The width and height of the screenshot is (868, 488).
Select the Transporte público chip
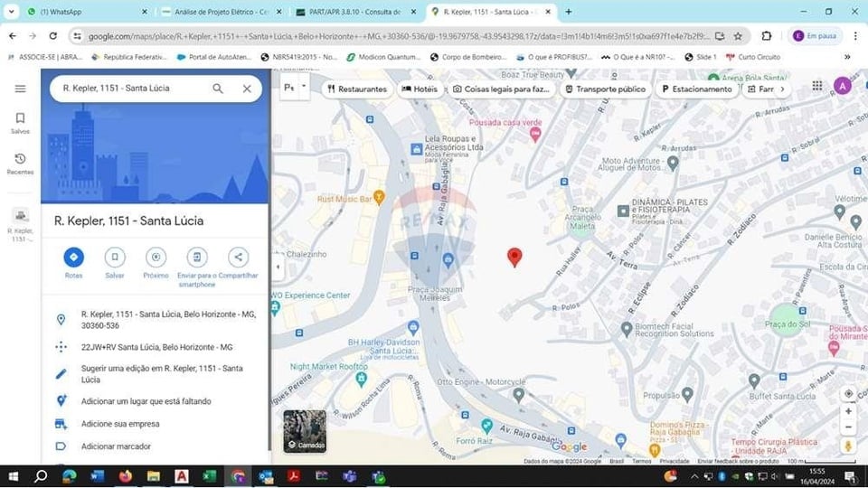pos(606,89)
